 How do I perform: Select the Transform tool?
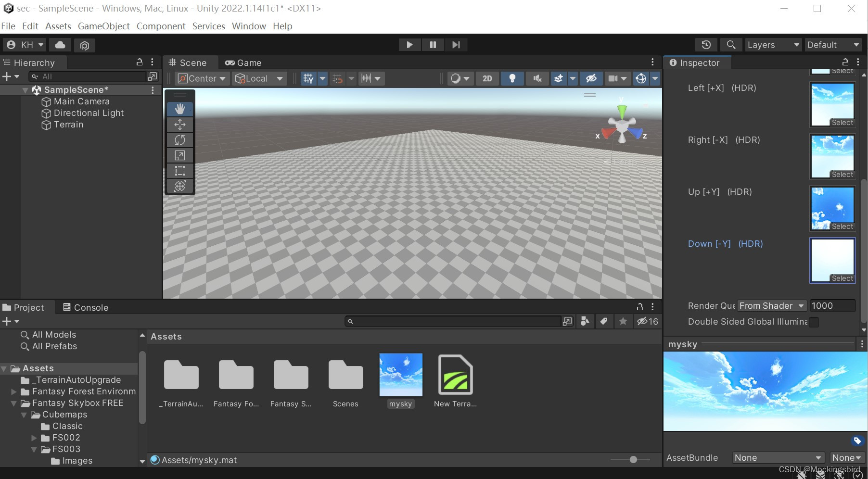click(x=180, y=186)
